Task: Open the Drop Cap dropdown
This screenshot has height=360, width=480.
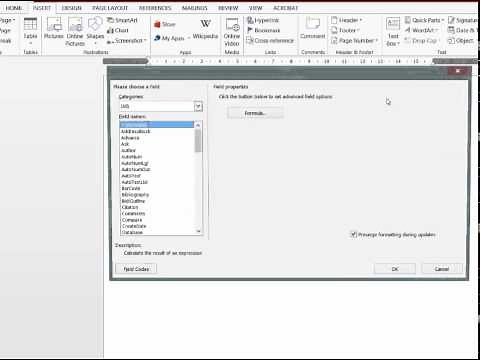Action: 422,41
